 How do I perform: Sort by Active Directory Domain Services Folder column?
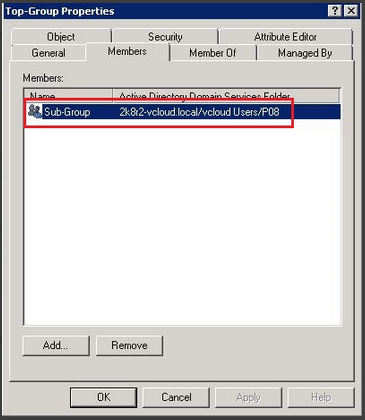tap(226, 96)
